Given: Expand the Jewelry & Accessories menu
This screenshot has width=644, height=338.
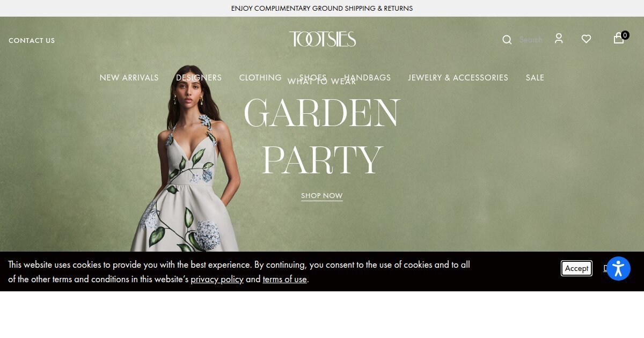Looking at the screenshot, I should 458,78.
